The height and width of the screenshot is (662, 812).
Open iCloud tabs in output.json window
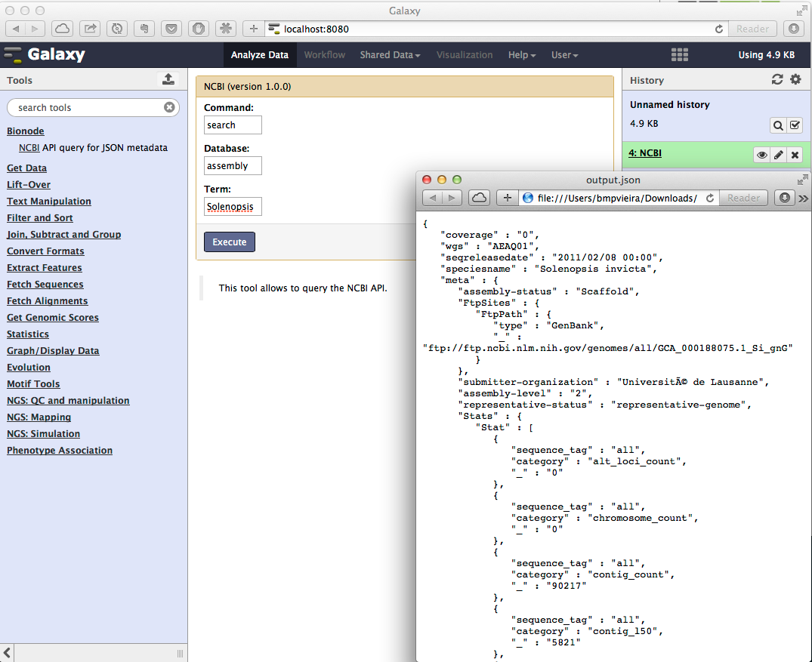click(479, 198)
